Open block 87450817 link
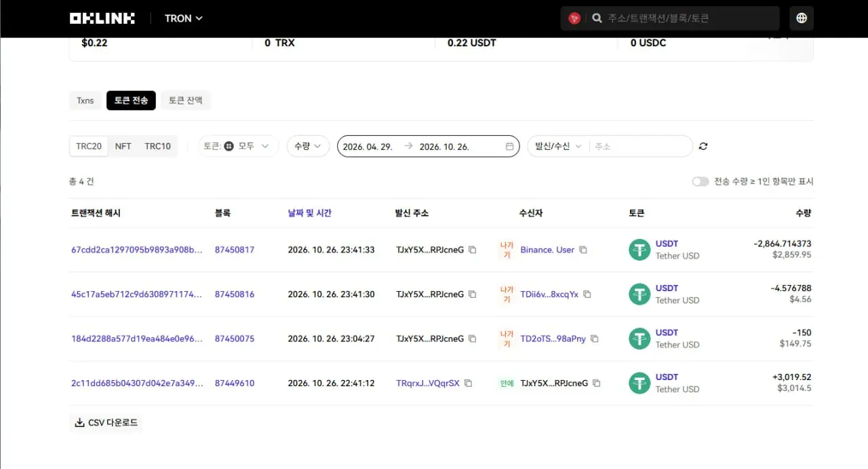This screenshot has width=868, height=469. click(x=235, y=250)
